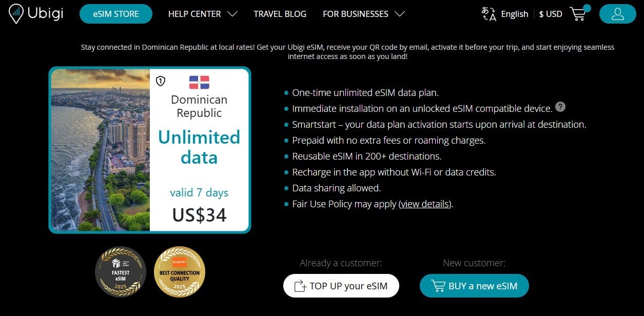
Task: Click the Dominican Republic flag icon
Action: point(199,82)
